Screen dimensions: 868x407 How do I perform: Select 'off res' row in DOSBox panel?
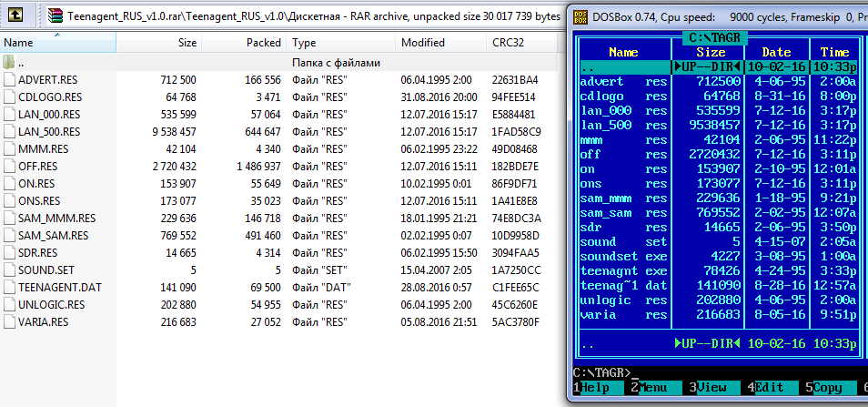pos(719,155)
